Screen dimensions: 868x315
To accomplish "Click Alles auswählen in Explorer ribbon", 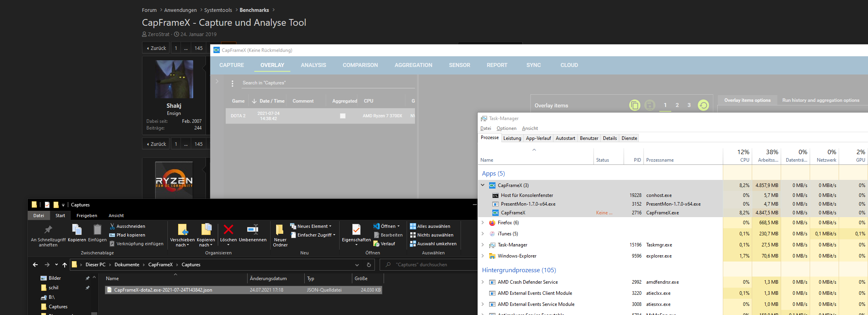I will click(430, 226).
